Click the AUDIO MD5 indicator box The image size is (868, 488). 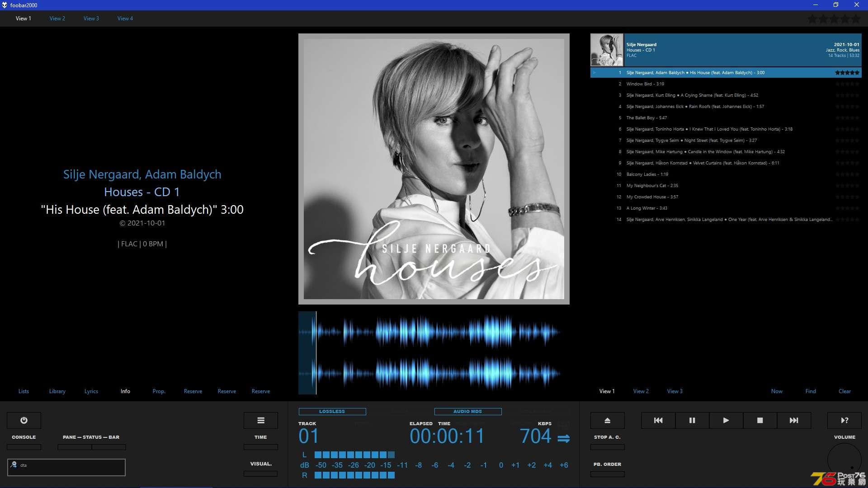pos(468,412)
